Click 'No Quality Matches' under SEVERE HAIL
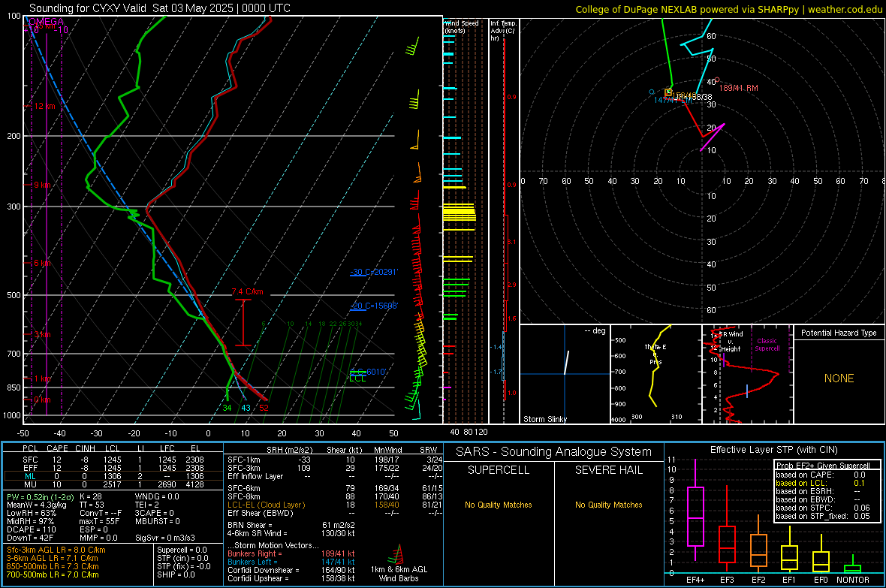This screenshot has width=886, height=588. [608, 505]
